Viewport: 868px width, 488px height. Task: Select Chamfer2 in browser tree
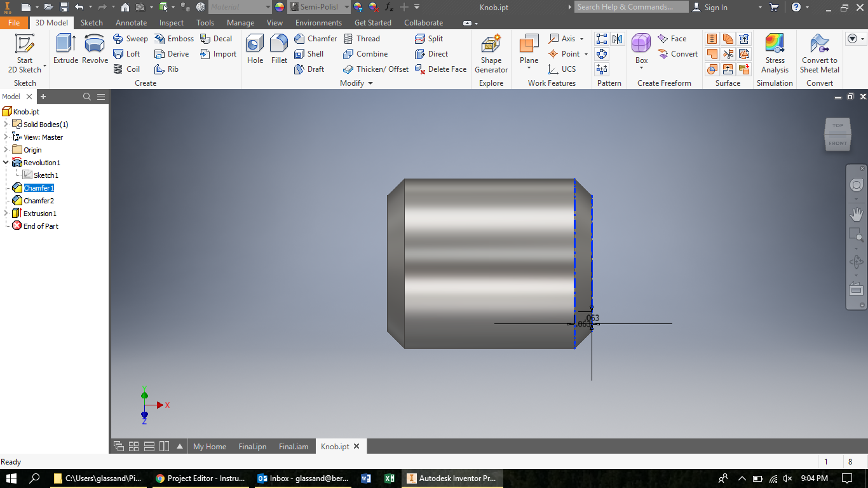(39, 201)
